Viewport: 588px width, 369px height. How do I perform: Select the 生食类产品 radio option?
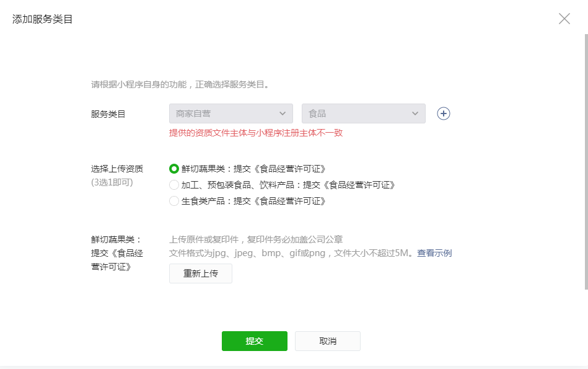[173, 201]
